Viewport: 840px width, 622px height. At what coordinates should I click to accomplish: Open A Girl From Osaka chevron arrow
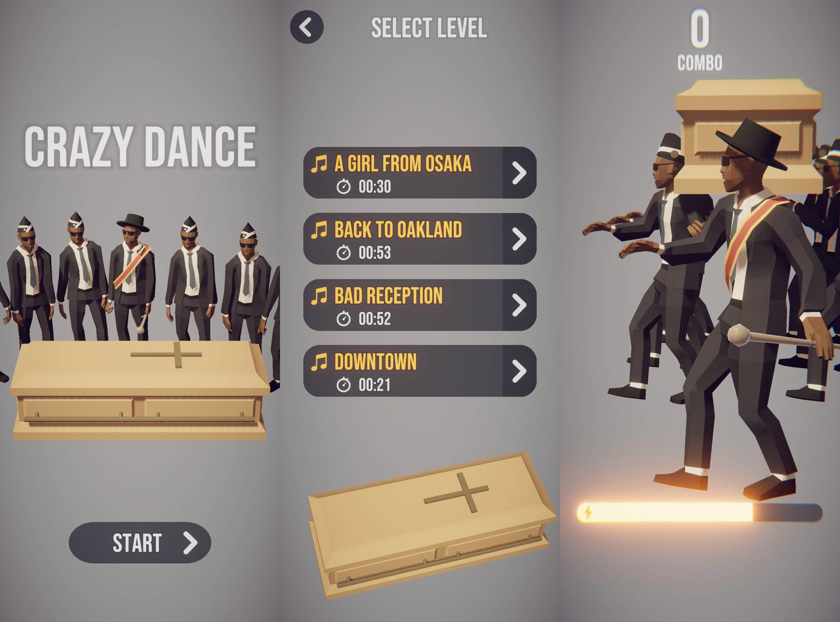point(519,172)
